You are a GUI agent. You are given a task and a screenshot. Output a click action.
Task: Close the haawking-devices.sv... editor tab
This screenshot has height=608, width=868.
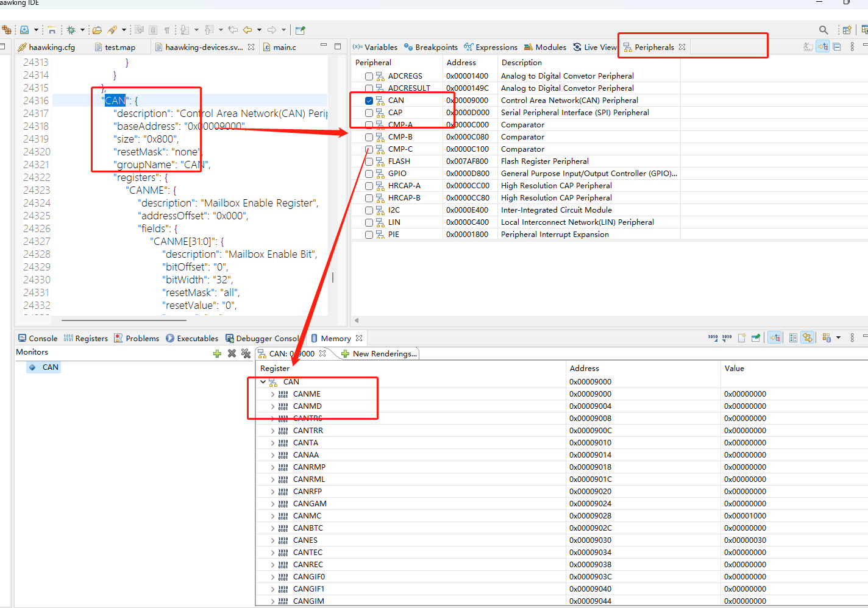pyautogui.click(x=251, y=47)
